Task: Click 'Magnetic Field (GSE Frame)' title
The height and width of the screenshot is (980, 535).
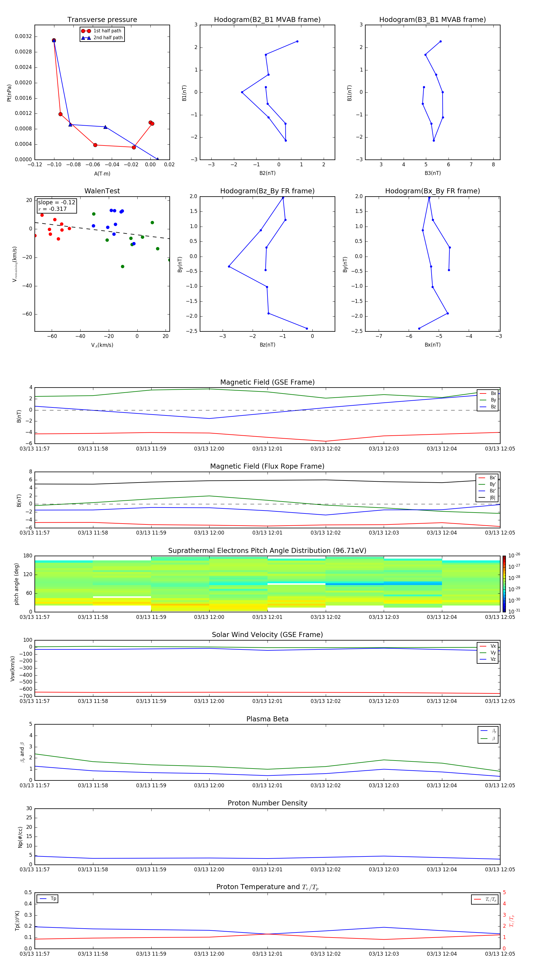Action: 267,382
